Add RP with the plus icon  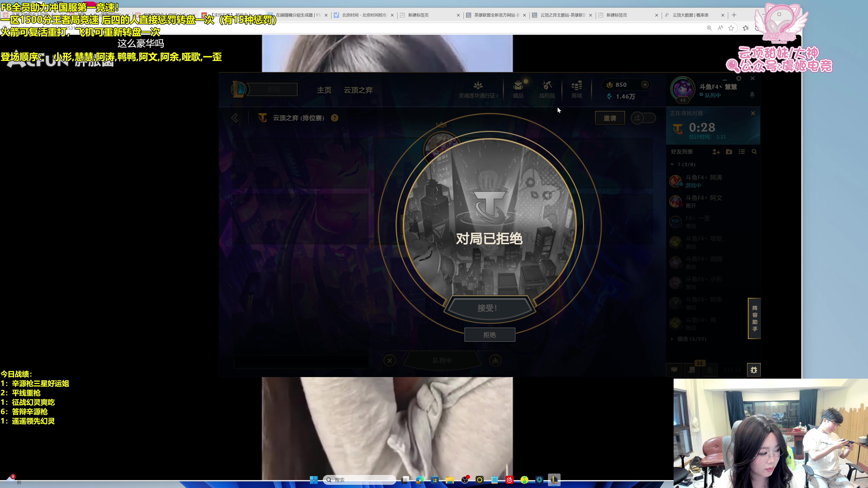coord(645,85)
